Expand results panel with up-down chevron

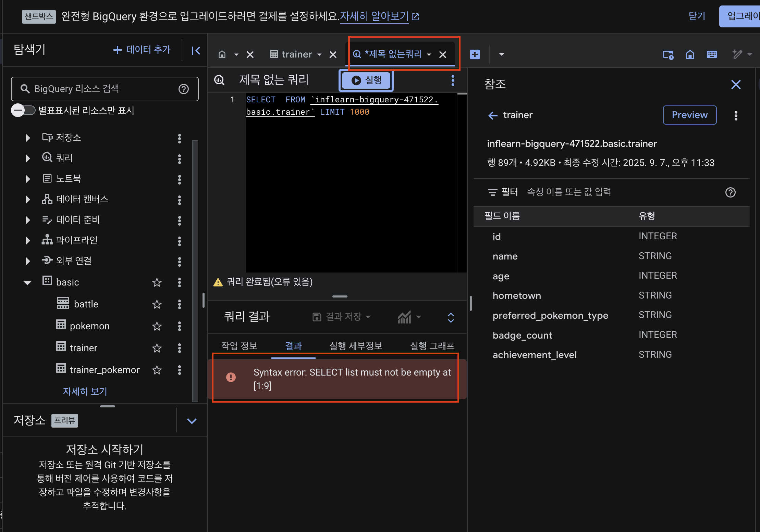click(x=451, y=317)
